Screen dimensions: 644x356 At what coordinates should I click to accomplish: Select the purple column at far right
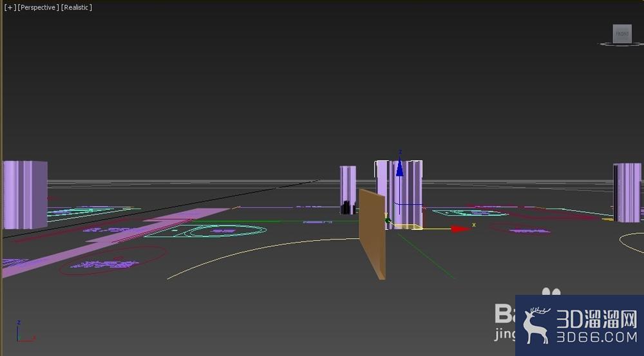pos(627,192)
